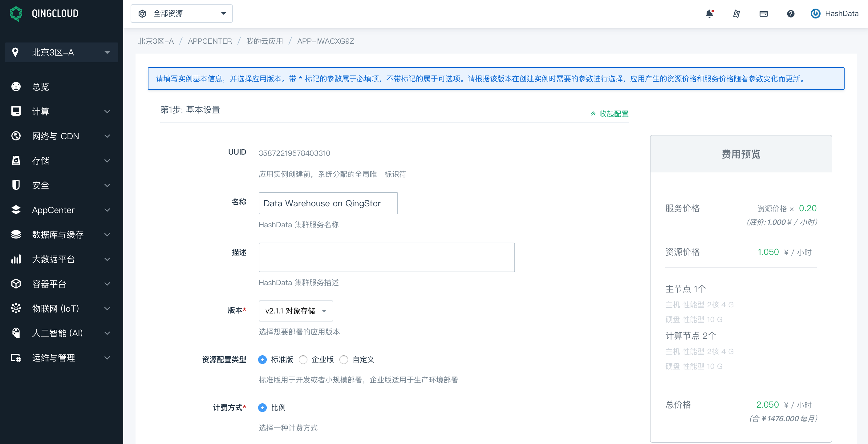Image resolution: width=868 pixels, height=444 pixels.
Task: Click the 总览 dashboard icon
Action: (x=16, y=87)
